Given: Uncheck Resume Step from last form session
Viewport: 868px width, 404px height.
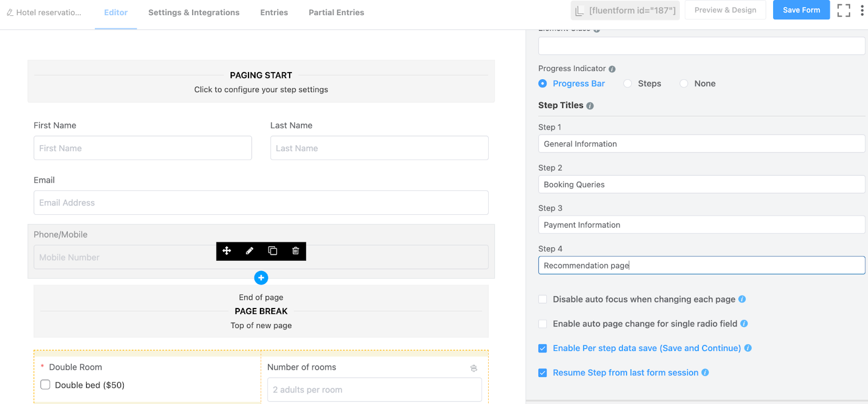Looking at the screenshot, I should [x=542, y=373].
